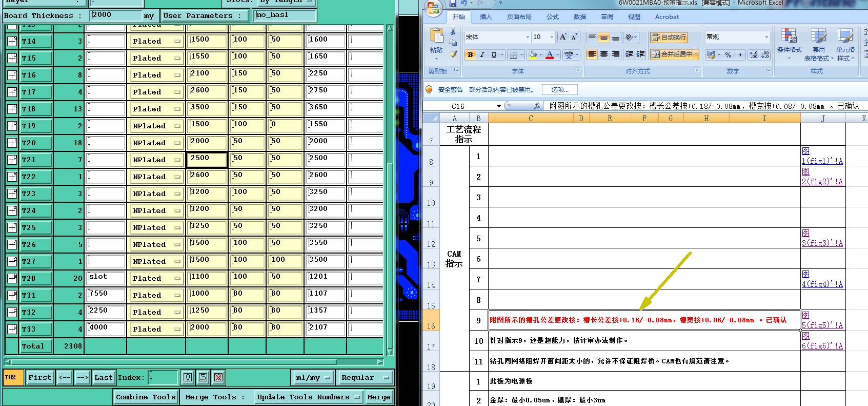Viewport: 868px width, 406px height.
Task: Save the Excel workbook via quick toolbar
Action: (453, 3)
